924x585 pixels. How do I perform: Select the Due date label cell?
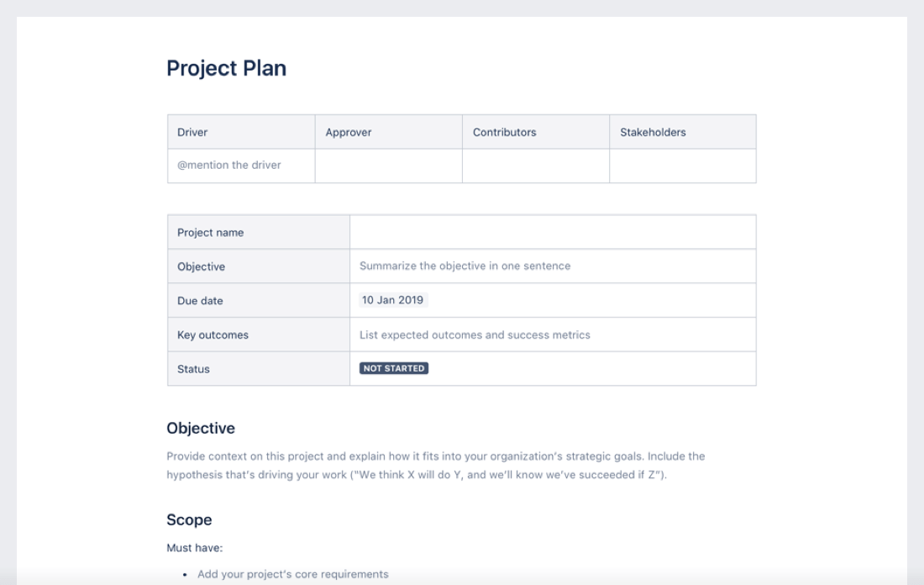tap(258, 301)
